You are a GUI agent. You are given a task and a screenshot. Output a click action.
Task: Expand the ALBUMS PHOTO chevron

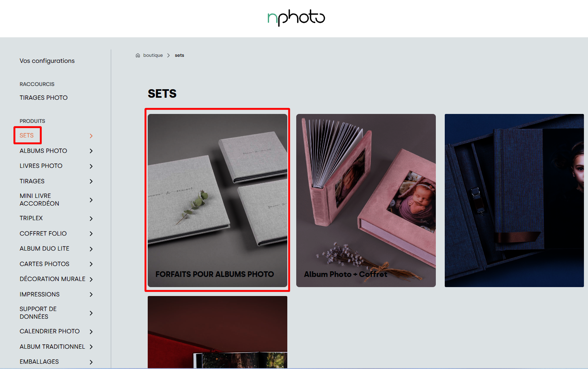[x=91, y=151]
